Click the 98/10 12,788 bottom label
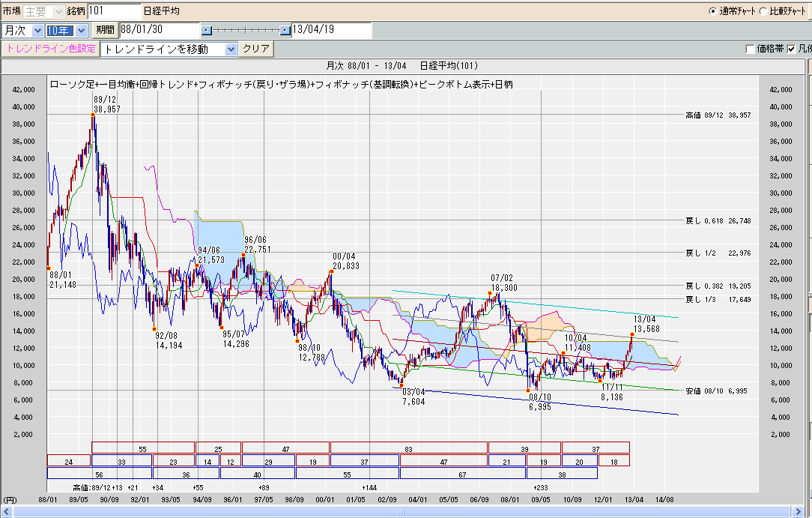This screenshot has width=812, height=518. point(312,353)
